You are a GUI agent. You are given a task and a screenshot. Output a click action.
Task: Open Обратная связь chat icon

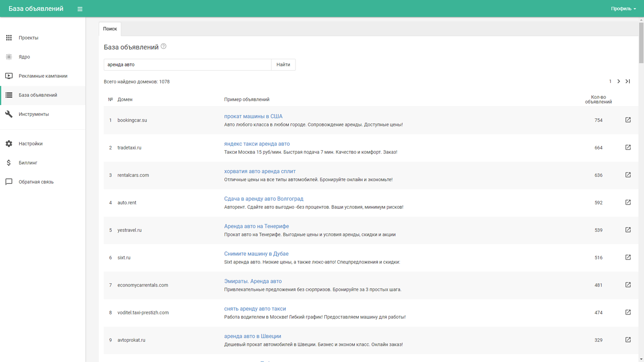pos(9,182)
